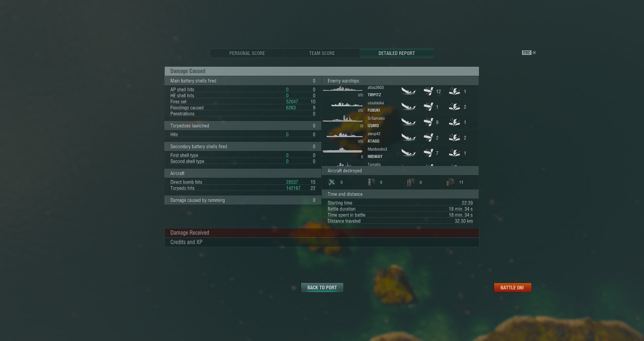The height and width of the screenshot is (341, 644).
Task: Click the torpedo hit icon for Fubuki
Action: point(428,107)
